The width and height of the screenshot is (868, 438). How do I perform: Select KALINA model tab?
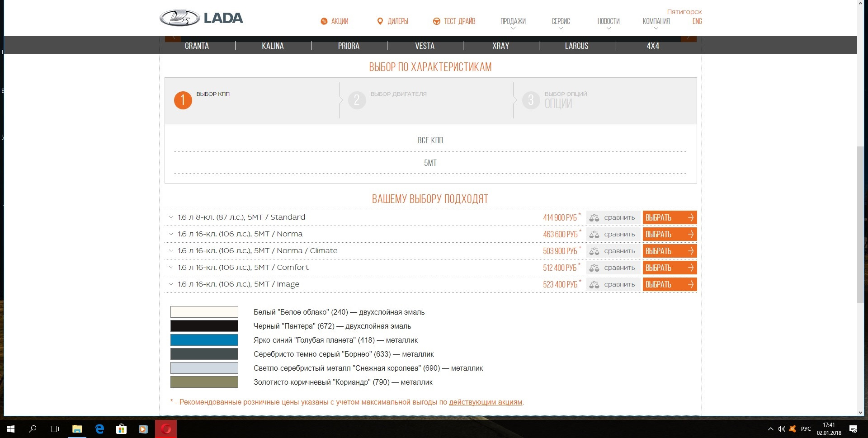pos(273,46)
